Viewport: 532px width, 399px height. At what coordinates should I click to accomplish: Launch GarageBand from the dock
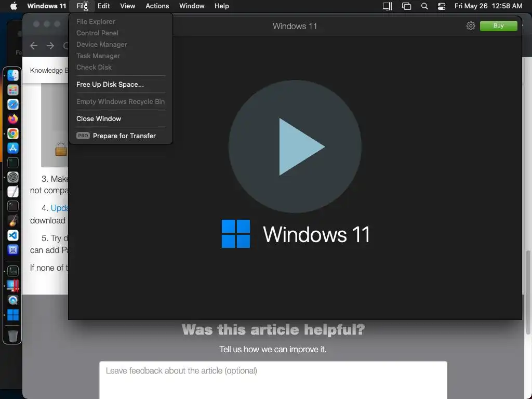13,221
